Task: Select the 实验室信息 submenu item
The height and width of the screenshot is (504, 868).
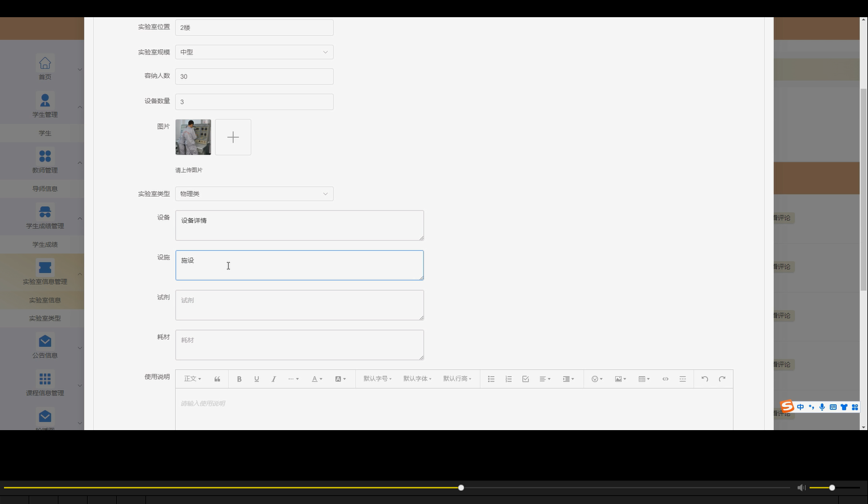Action: click(x=45, y=300)
